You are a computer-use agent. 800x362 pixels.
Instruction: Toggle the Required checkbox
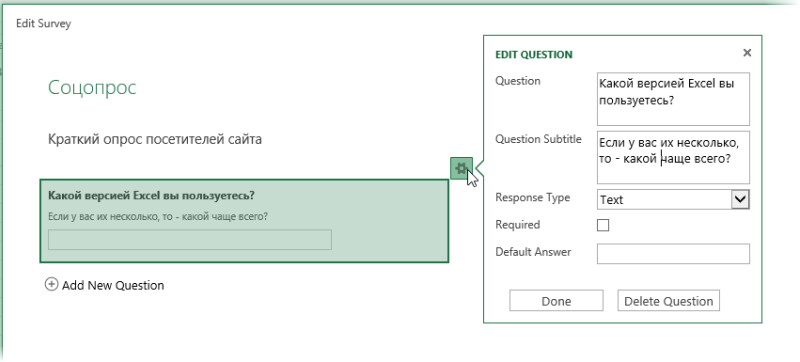tap(603, 225)
